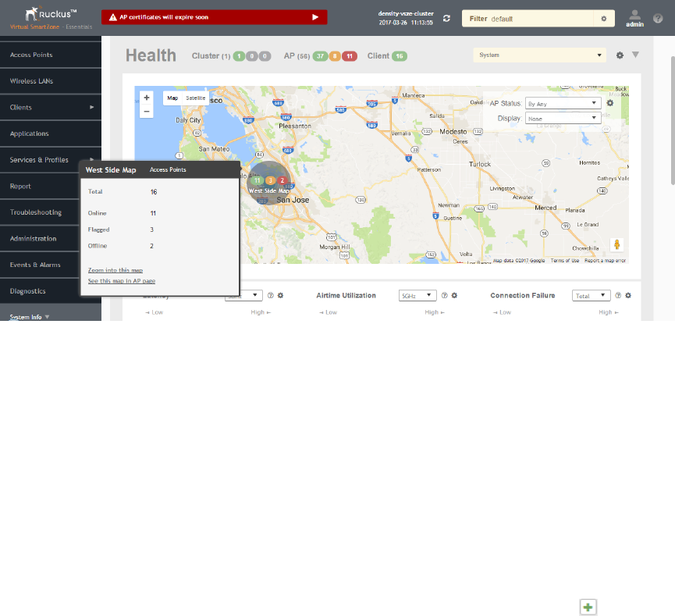Viewport: 675px width, 616px height.
Task: Click Report a map error link
Action: (605, 261)
